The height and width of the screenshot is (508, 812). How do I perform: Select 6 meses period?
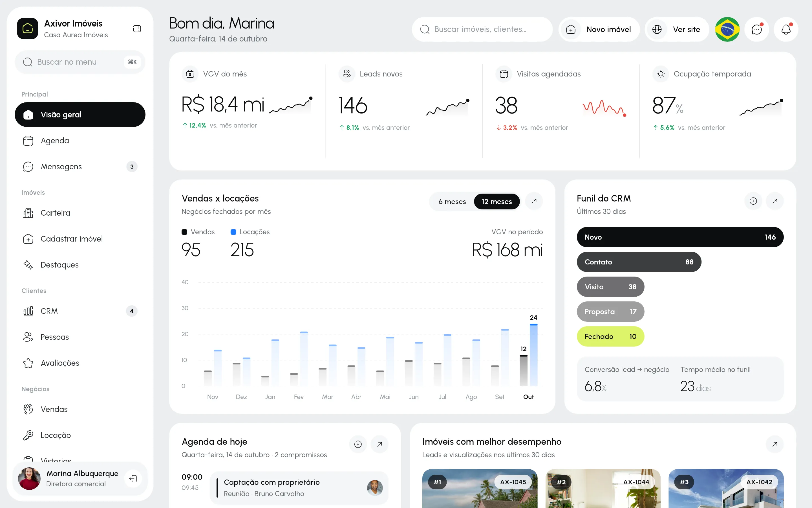[x=452, y=202]
